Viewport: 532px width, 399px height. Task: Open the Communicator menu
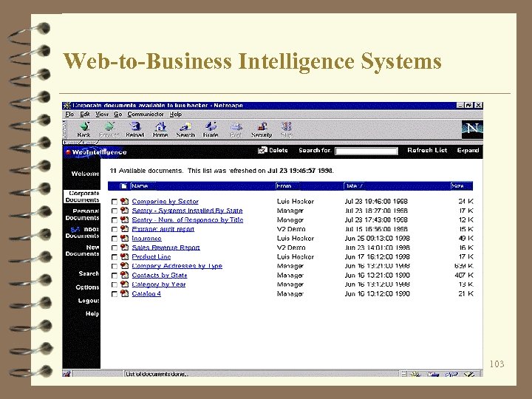pyautogui.click(x=146, y=115)
